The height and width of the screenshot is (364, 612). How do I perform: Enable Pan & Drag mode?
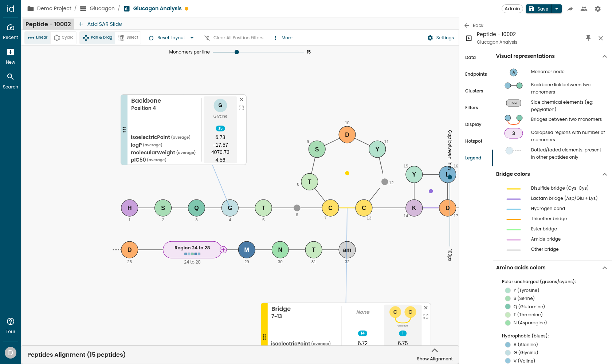pos(98,37)
